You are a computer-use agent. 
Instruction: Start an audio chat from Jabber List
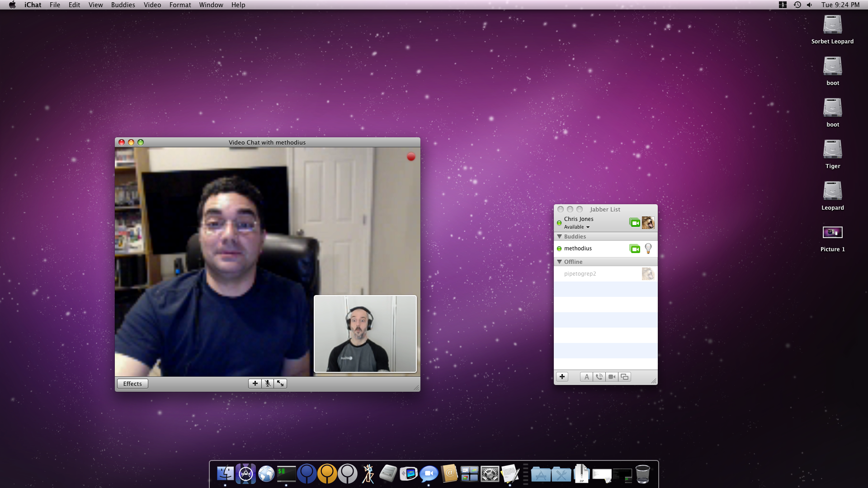tap(599, 377)
